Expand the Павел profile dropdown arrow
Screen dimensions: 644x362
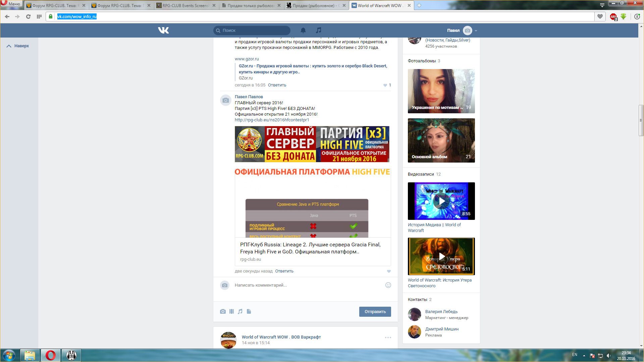476,31
